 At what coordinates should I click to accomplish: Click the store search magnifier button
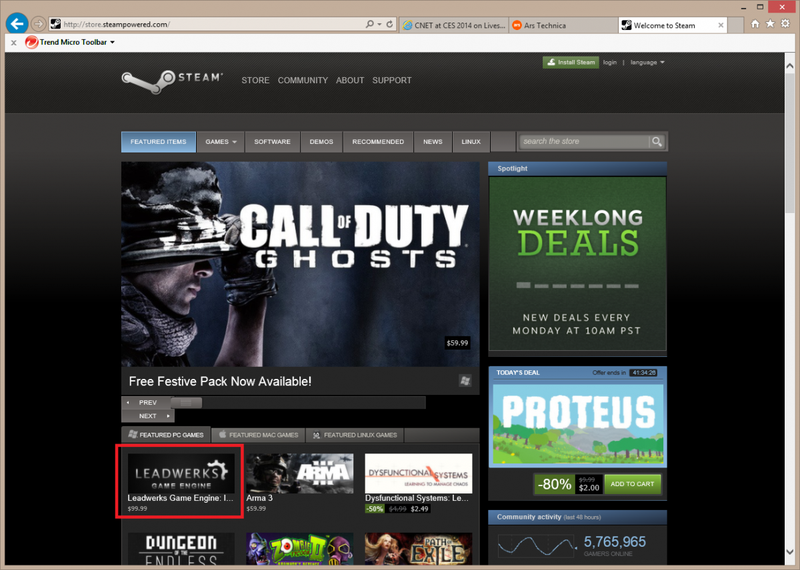(657, 142)
